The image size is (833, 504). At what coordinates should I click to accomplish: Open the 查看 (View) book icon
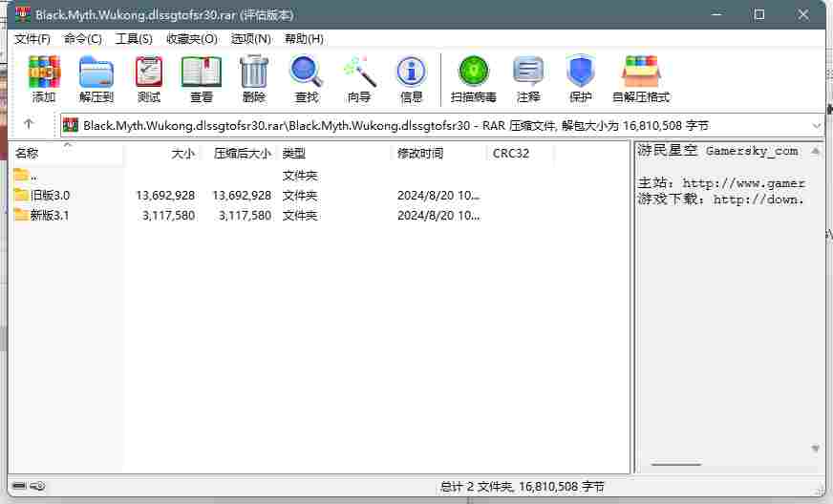pyautogui.click(x=202, y=72)
